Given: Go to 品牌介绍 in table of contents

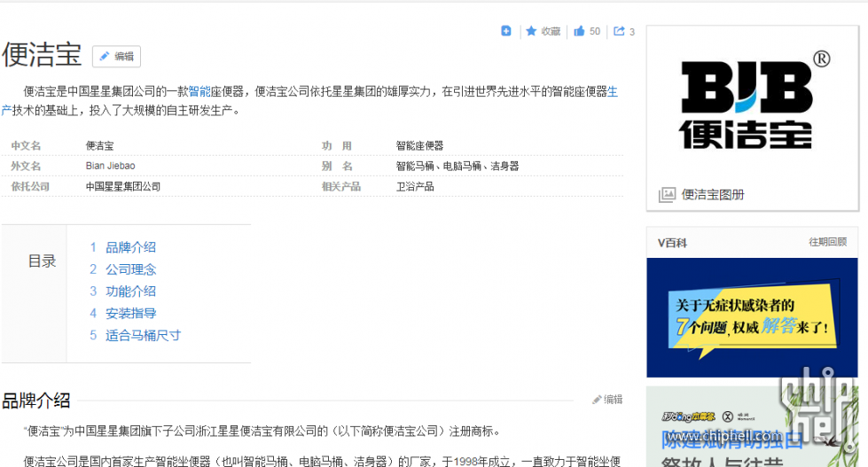Looking at the screenshot, I should point(130,247).
